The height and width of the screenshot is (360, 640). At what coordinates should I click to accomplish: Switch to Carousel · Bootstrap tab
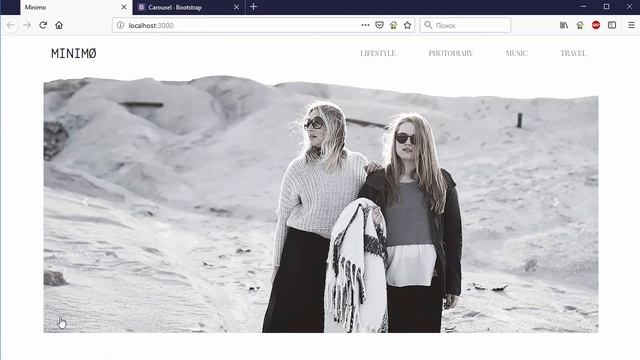click(x=189, y=7)
